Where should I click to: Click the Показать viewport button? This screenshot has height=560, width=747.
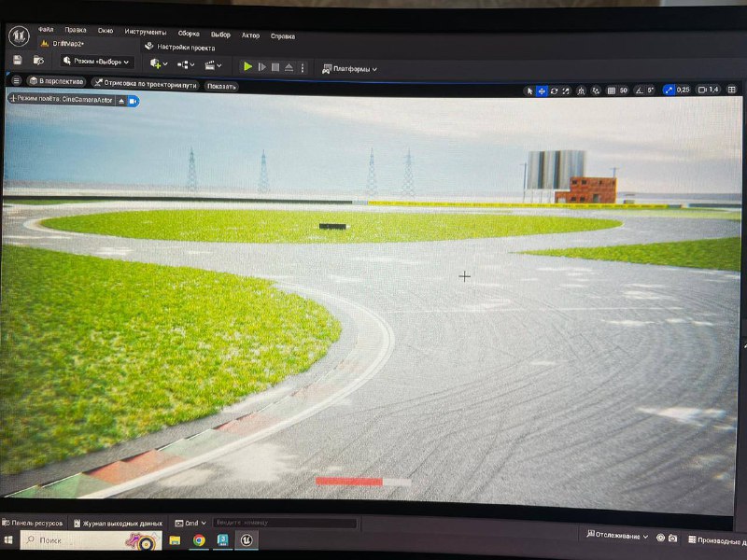(x=221, y=86)
